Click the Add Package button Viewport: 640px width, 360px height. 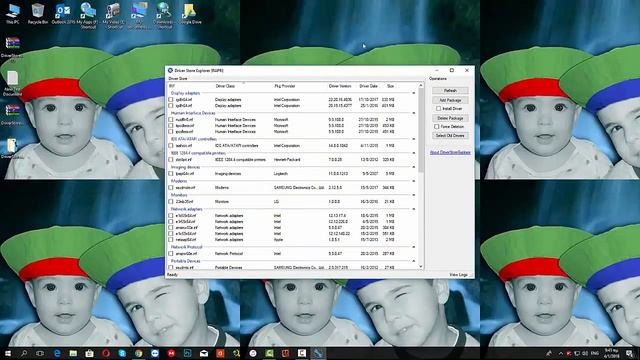point(450,100)
